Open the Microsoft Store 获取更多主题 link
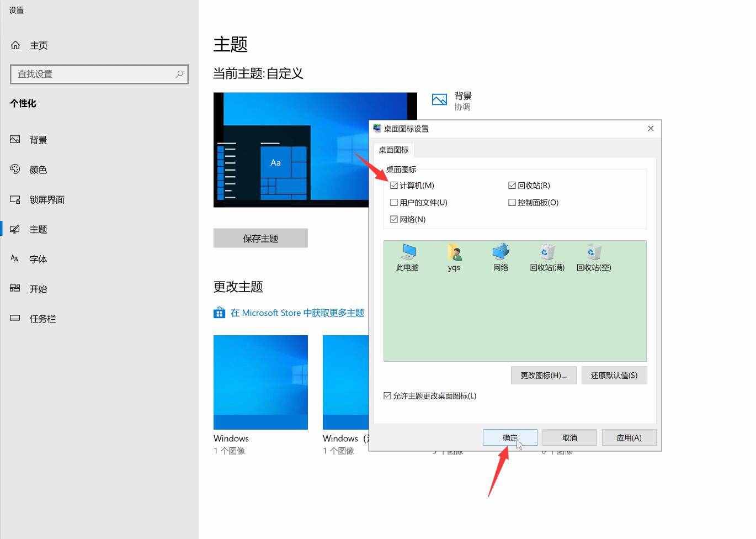 pyautogui.click(x=297, y=313)
